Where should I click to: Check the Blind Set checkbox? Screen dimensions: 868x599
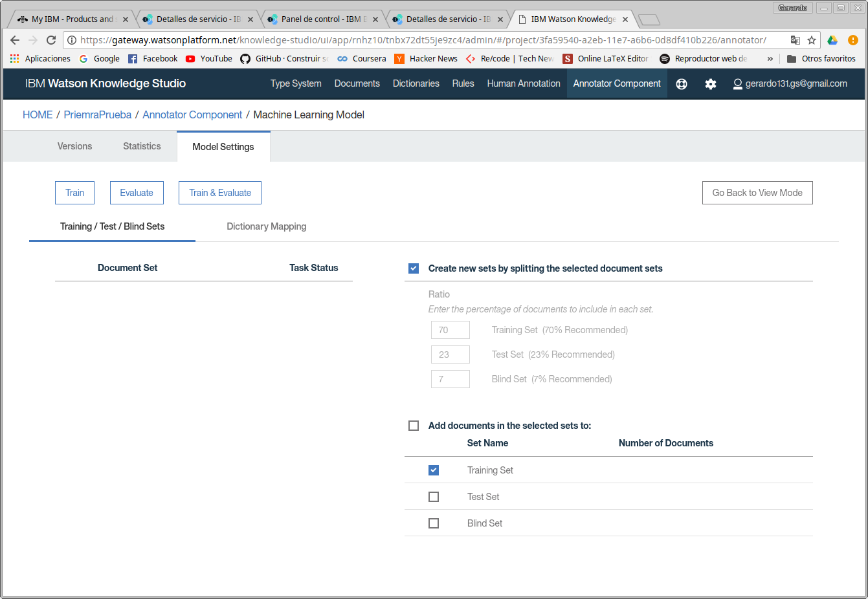pyautogui.click(x=434, y=523)
